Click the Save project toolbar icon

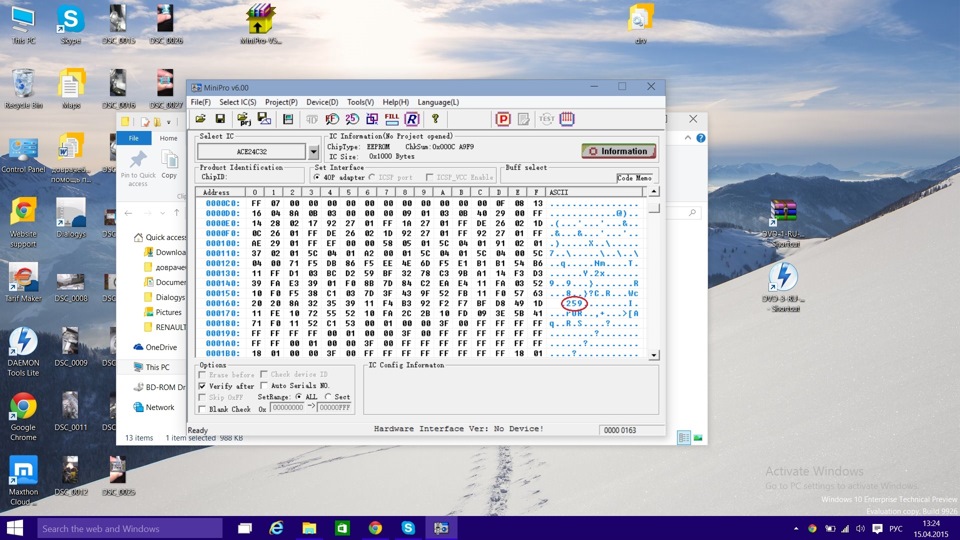264,119
